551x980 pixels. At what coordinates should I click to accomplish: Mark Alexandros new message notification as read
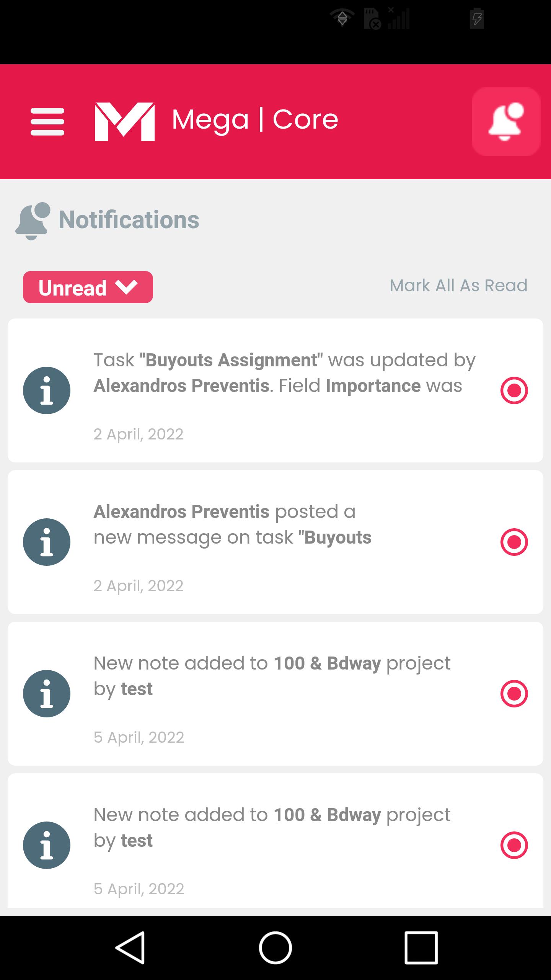pos(514,542)
